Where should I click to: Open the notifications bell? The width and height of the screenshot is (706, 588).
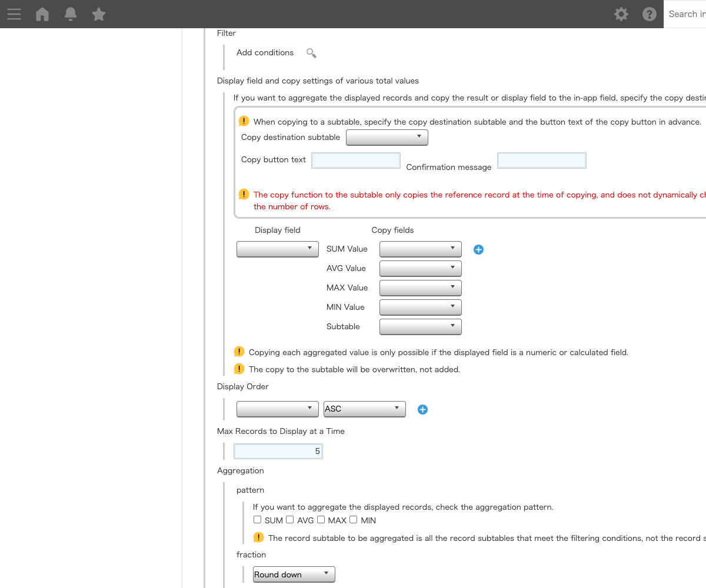pyautogui.click(x=71, y=14)
